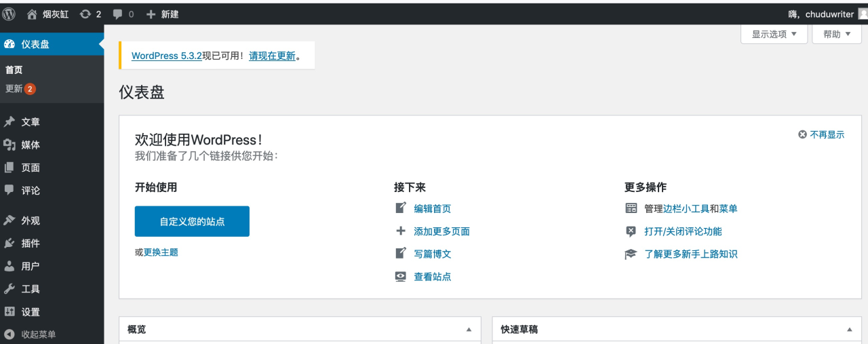Select the 首页 submenu item
The height and width of the screenshot is (344, 868).
click(x=14, y=70)
